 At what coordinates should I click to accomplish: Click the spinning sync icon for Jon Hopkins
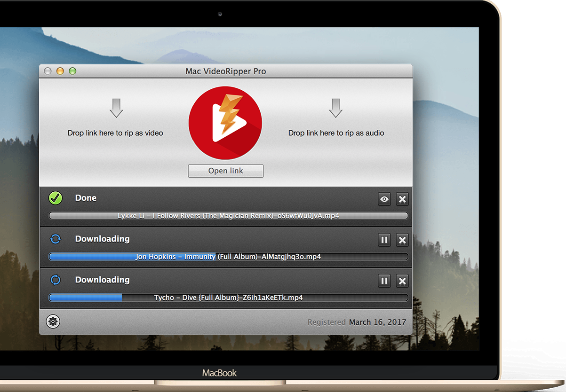pos(56,239)
